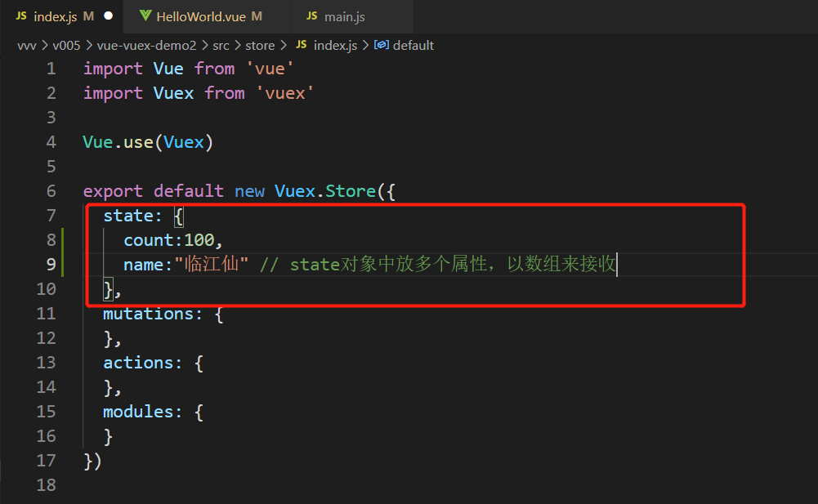Click the unsaved dot on index.js tab
This screenshot has width=818, height=504.
tap(108, 16)
